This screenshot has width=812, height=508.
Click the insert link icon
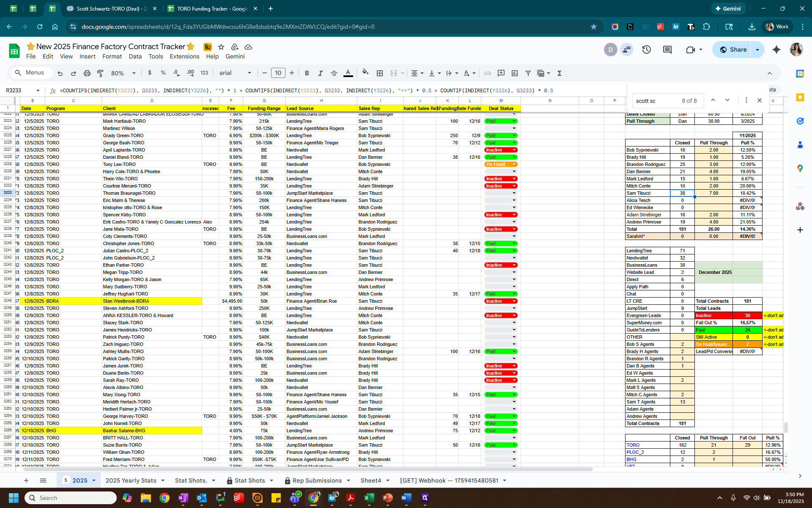[x=488, y=73]
